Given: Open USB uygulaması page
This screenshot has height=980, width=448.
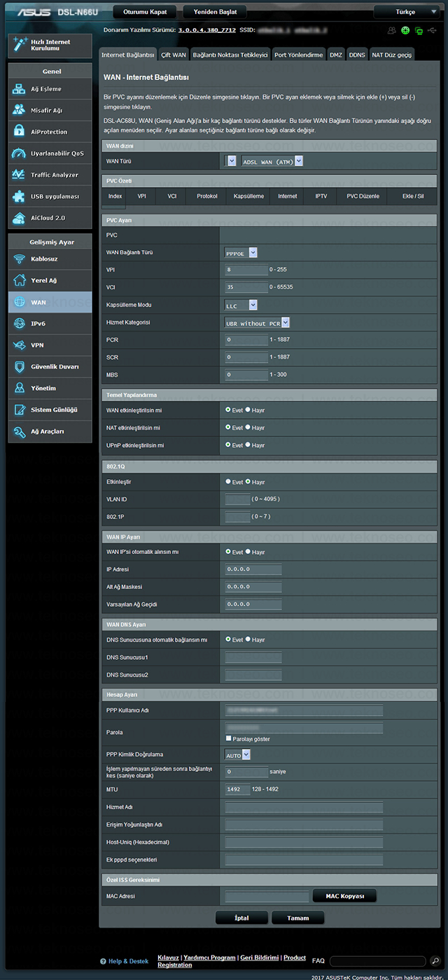Looking at the screenshot, I should pyautogui.click(x=50, y=197).
